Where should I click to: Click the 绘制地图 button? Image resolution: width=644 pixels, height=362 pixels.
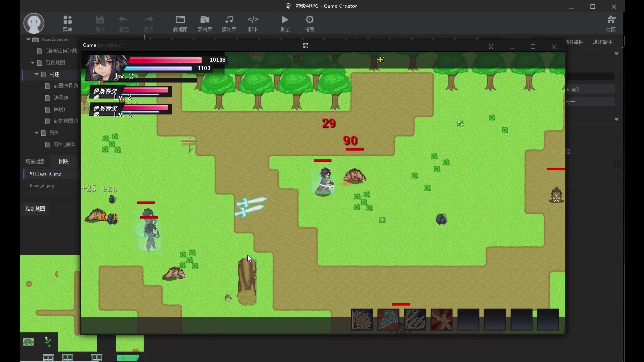[x=35, y=209]
